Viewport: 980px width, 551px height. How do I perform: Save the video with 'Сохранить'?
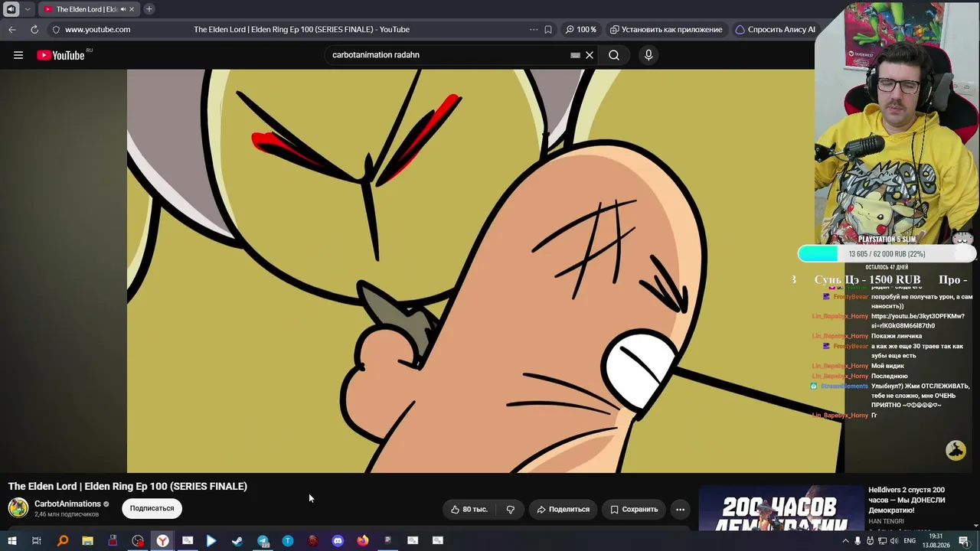634,509
